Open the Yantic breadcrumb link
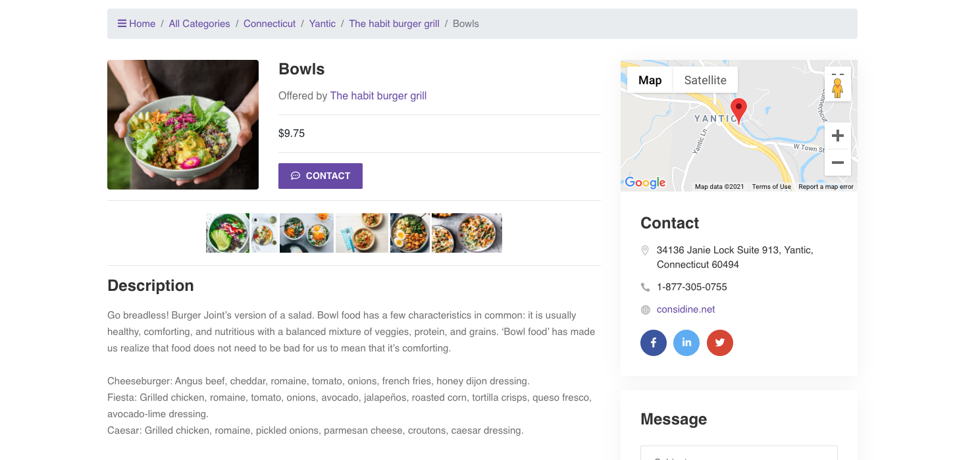This screenshot has height=460, width=980. [x=322, y=24]
